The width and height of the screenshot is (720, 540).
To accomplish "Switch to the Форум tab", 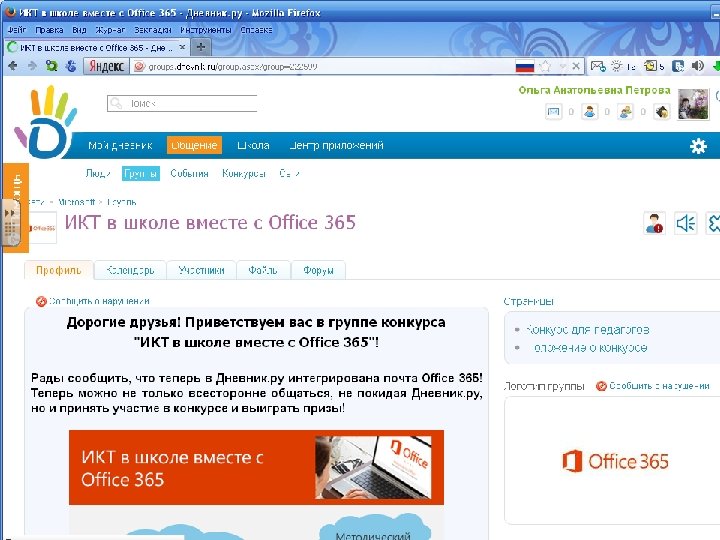I will click(318, 270).
